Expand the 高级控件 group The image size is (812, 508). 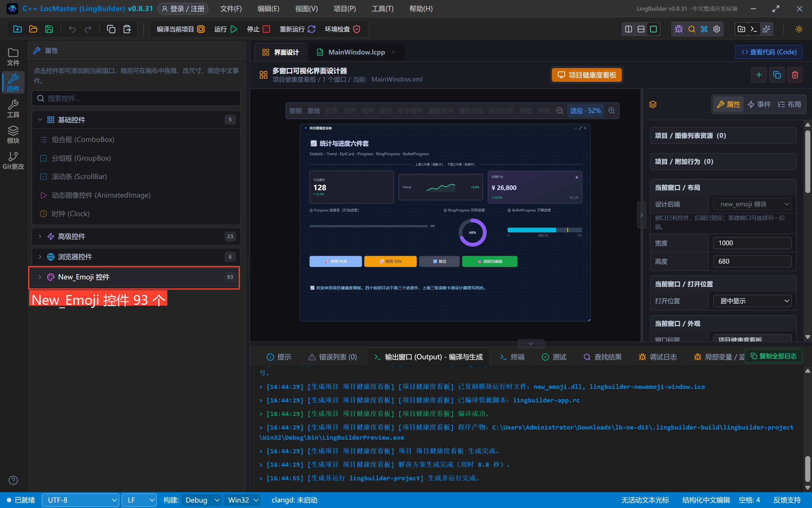click(136, 236)
